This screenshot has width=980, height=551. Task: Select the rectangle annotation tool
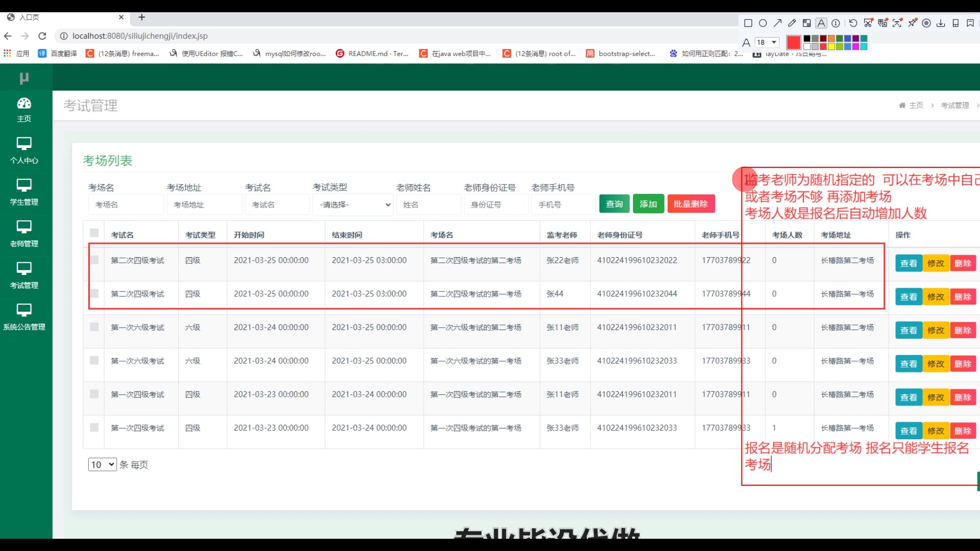(748, 23)
